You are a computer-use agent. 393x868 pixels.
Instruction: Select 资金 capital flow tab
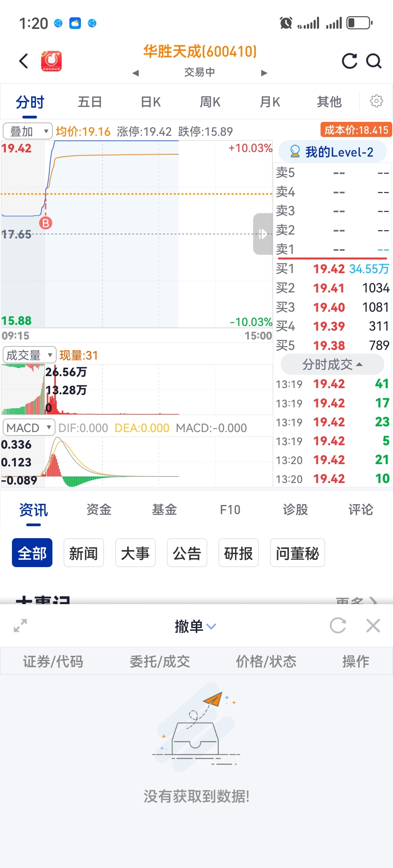click(x=99, y=510)
